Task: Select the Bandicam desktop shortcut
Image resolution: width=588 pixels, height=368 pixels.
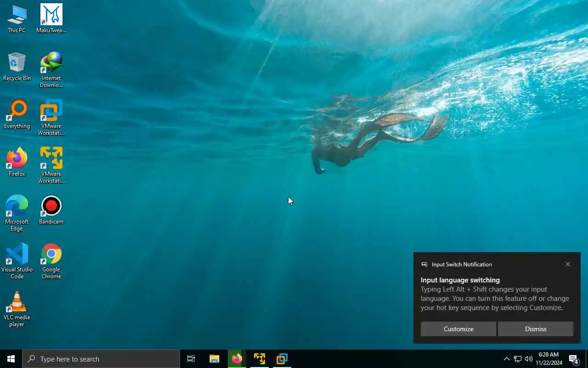Action: point(51,211)
